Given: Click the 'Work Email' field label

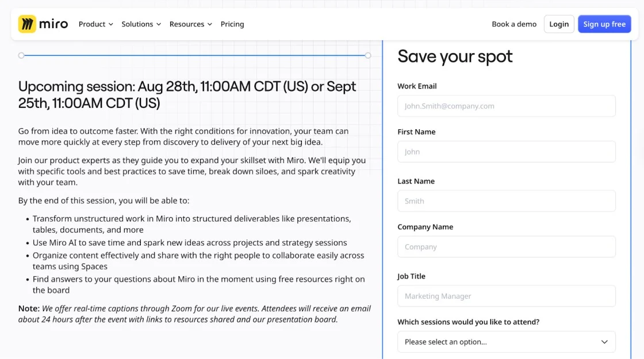Looking at the screenshot, I should (417, 86).
